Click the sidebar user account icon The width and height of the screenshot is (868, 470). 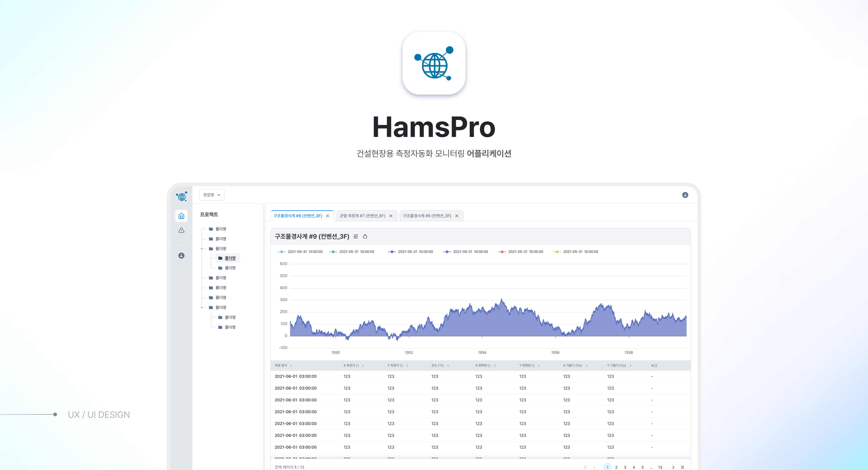tap(181, 256)
